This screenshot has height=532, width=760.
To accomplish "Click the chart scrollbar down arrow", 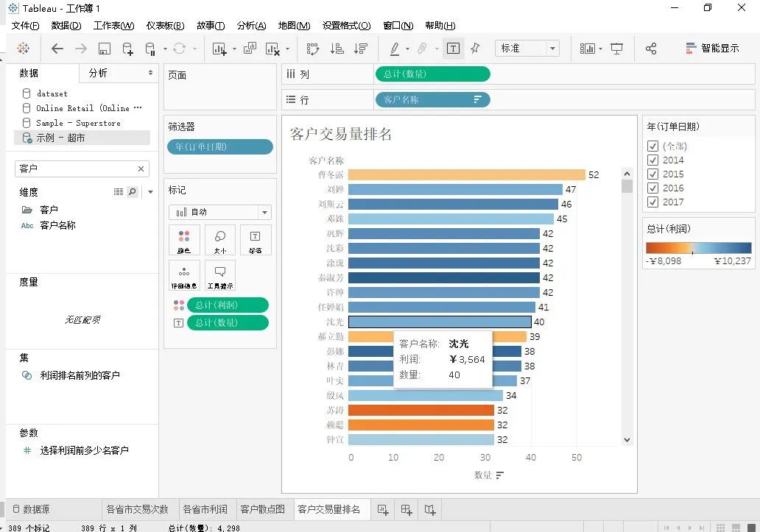I will click(x=627, y=440).
